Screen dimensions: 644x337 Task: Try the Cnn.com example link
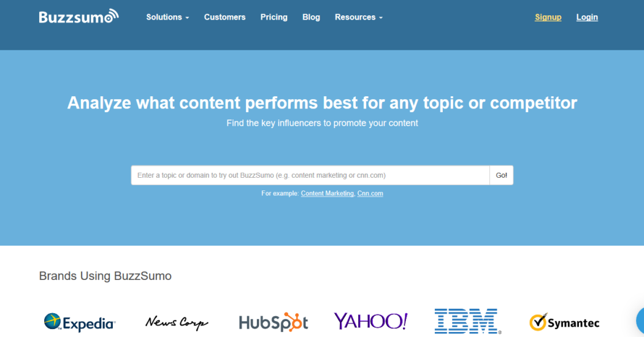[370, 194]
